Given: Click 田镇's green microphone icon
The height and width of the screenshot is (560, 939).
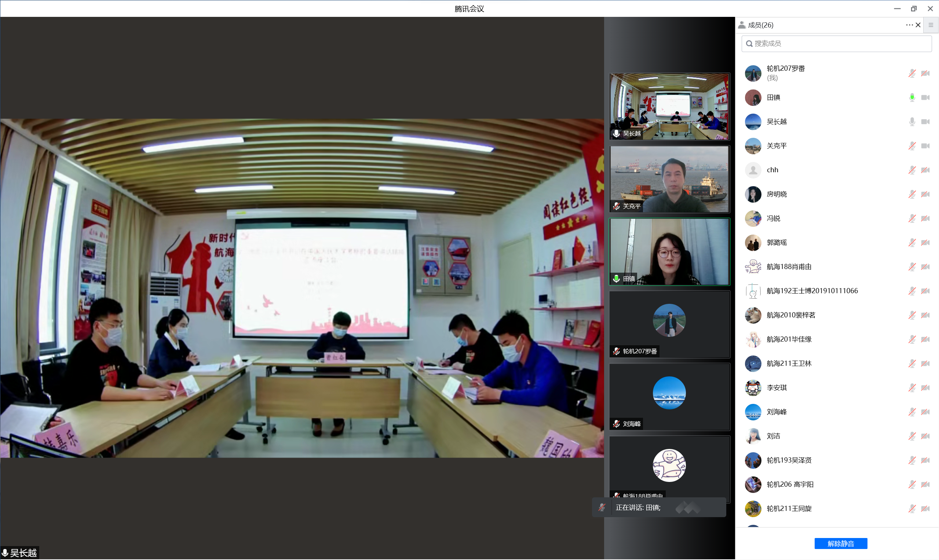Looking at the screenshot, I should click(911, 97).
